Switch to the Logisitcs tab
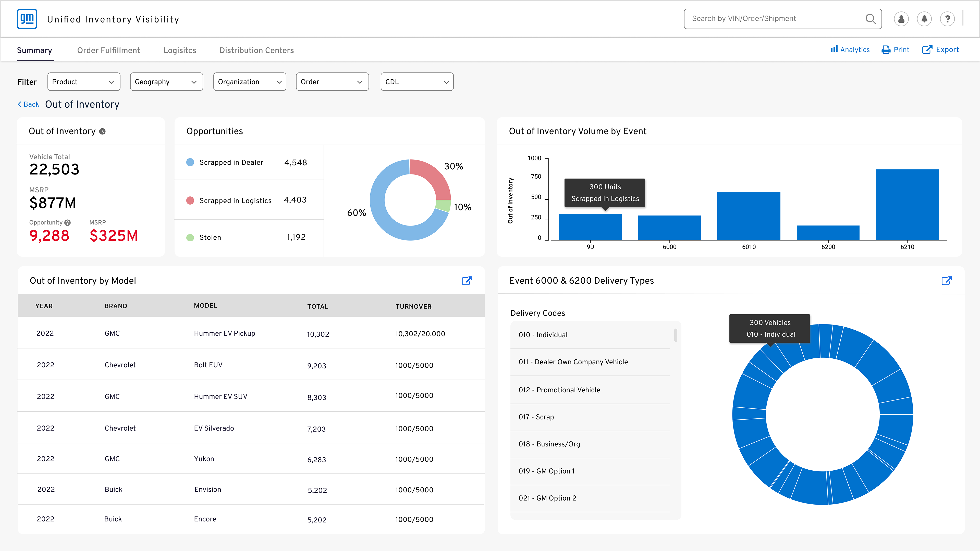 (180, 50)
